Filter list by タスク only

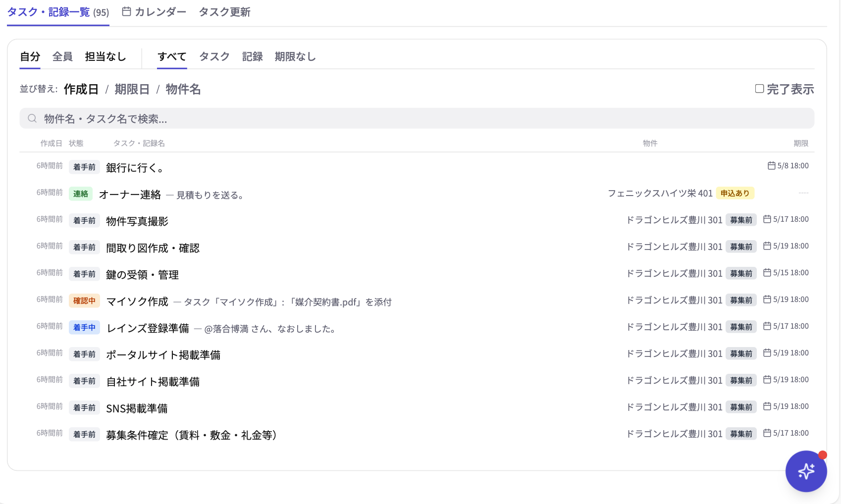tap(214, 56)
